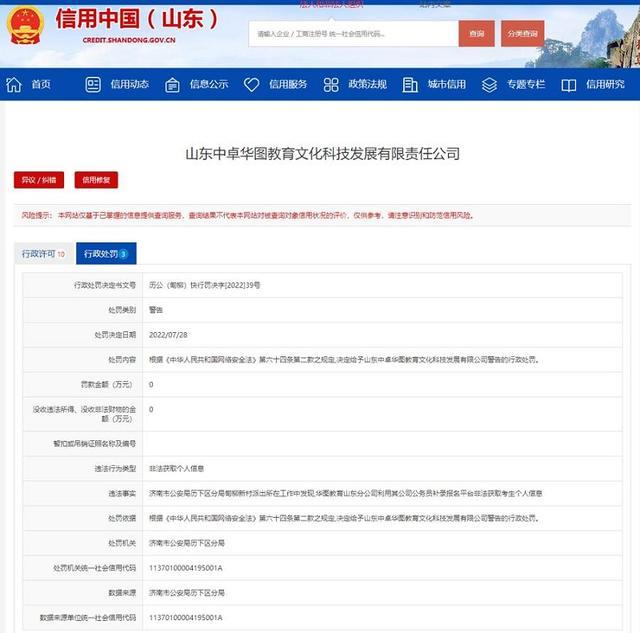
Task: Click the 违法行为类型 value 非法获取个人信息
Action: point(176,469)
